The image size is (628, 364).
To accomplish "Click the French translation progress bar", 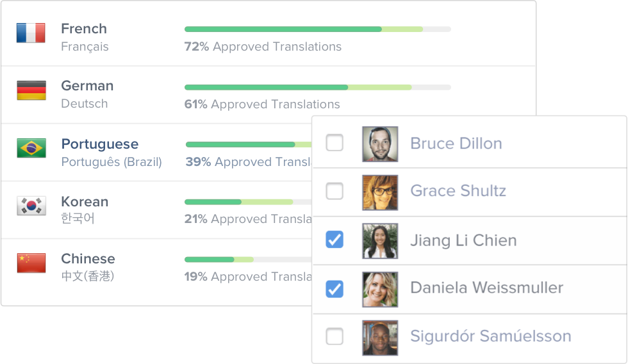I will point(317,29).
